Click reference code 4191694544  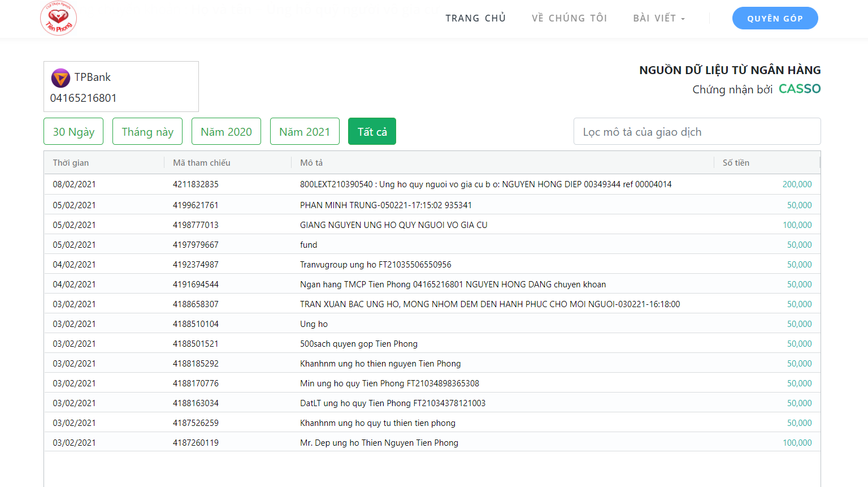(x=196, y=285)
